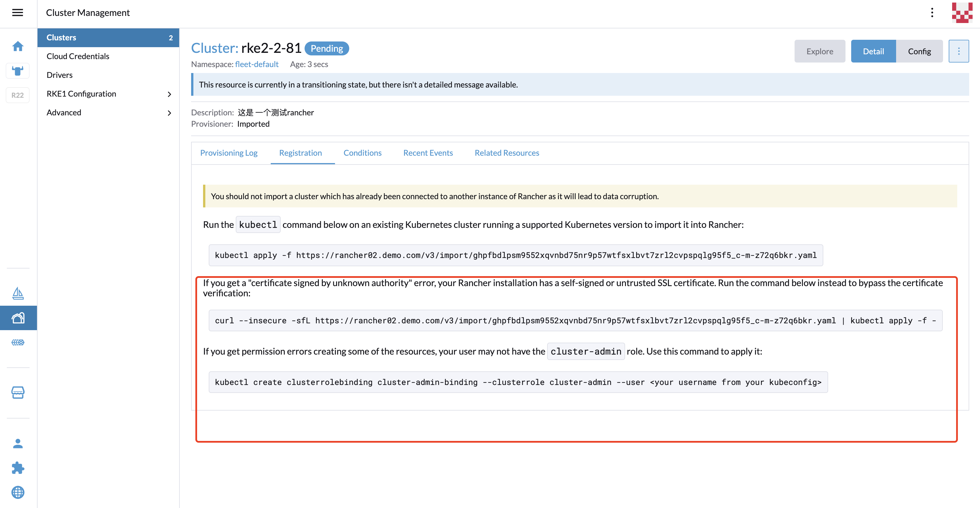Image resolution: width=980 pixels, height=508 pixels.
Task: Open Global Settings globe icon
Action: 18,492
